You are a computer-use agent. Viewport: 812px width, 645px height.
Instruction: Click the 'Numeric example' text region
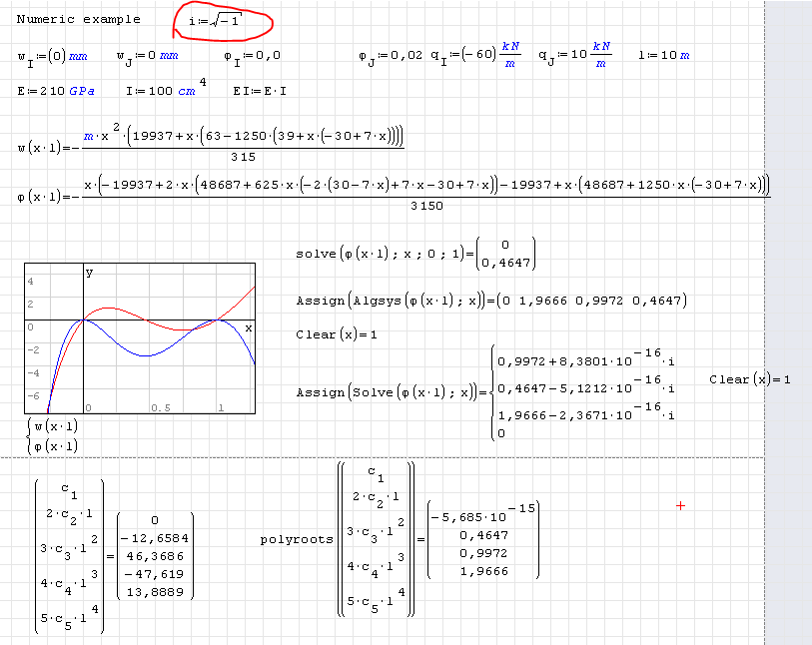click(78, 20)
